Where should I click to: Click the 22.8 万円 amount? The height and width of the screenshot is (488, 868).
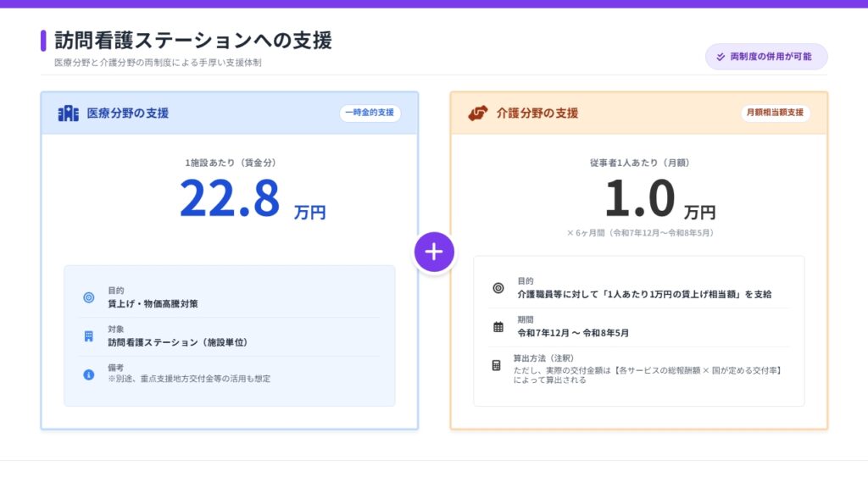coord(251,200)
